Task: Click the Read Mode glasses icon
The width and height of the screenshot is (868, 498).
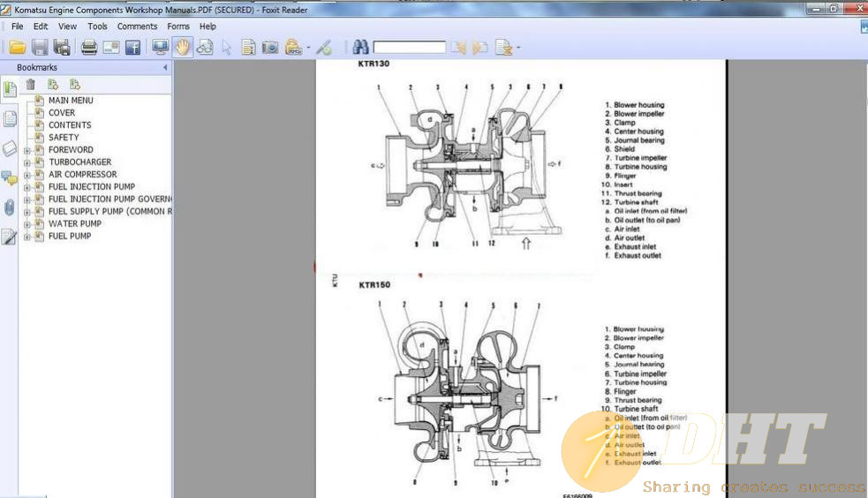Action: [x=204, y=48]
